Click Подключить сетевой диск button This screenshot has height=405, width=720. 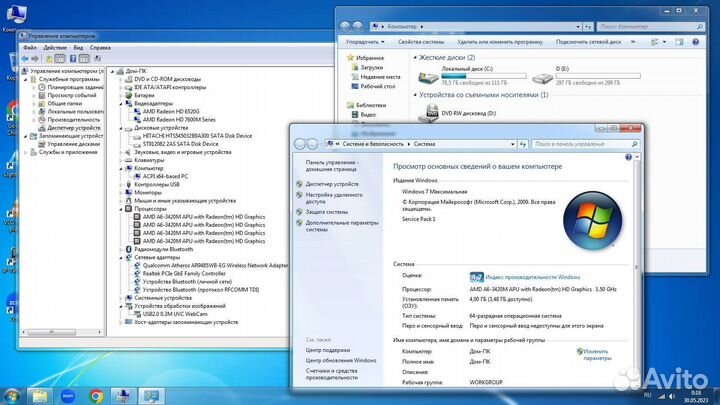pyautogui.click(x=588, y=42)
